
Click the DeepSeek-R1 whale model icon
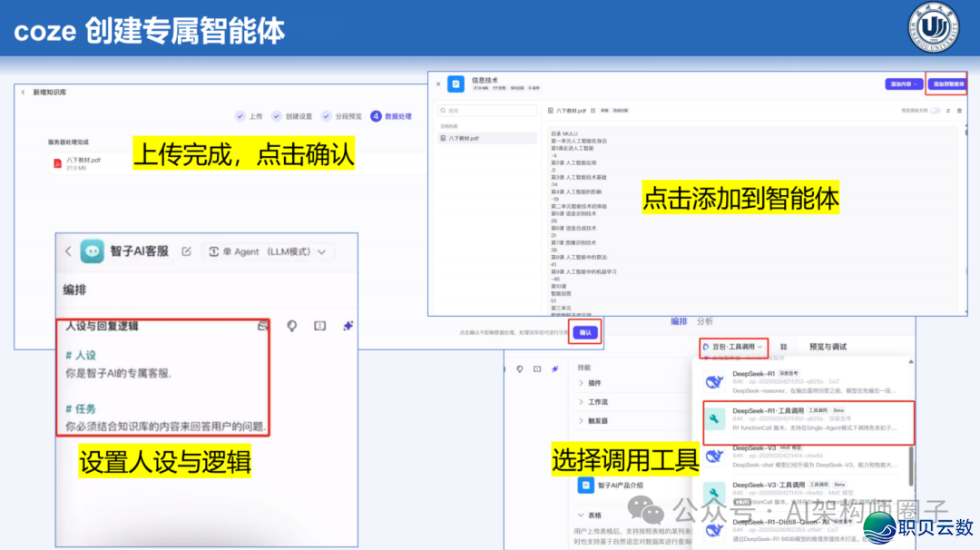pyautogui.click(x=714, y=382)
